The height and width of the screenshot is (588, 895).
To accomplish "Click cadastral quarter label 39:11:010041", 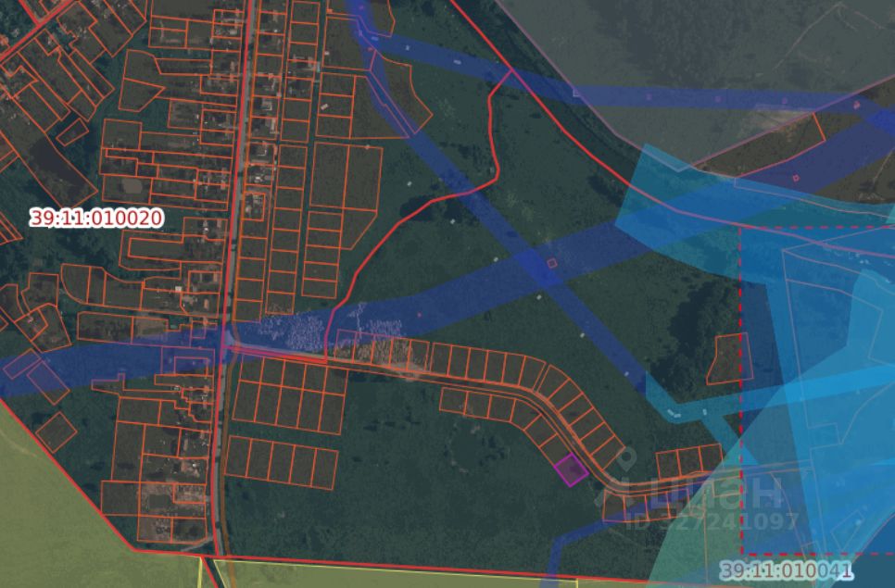I will click(786, 569).
